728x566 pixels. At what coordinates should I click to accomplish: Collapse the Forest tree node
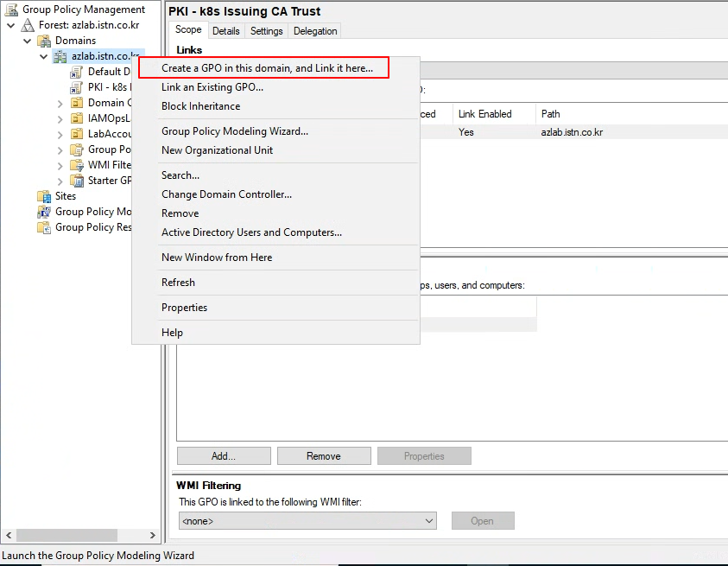[10, 26]
